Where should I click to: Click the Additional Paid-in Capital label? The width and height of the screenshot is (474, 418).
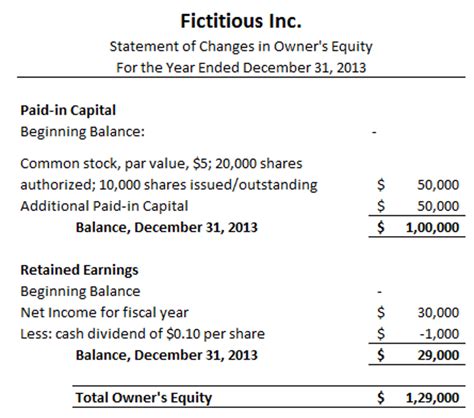click(104, 206)
